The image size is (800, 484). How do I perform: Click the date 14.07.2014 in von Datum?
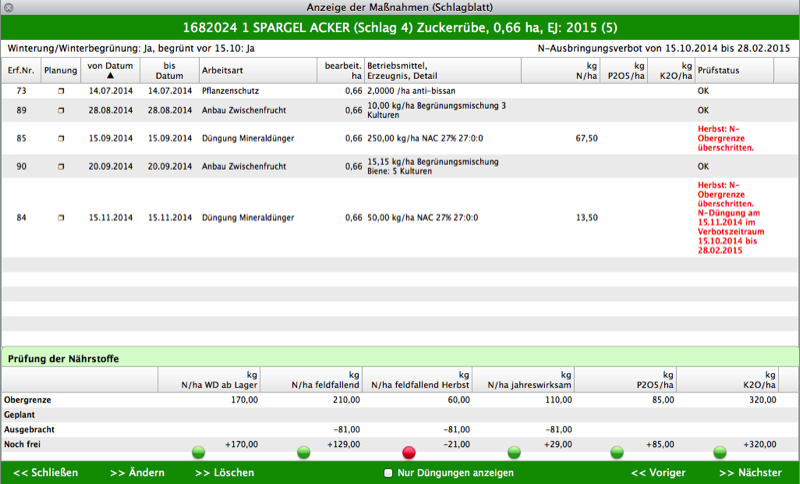(110, 91)
